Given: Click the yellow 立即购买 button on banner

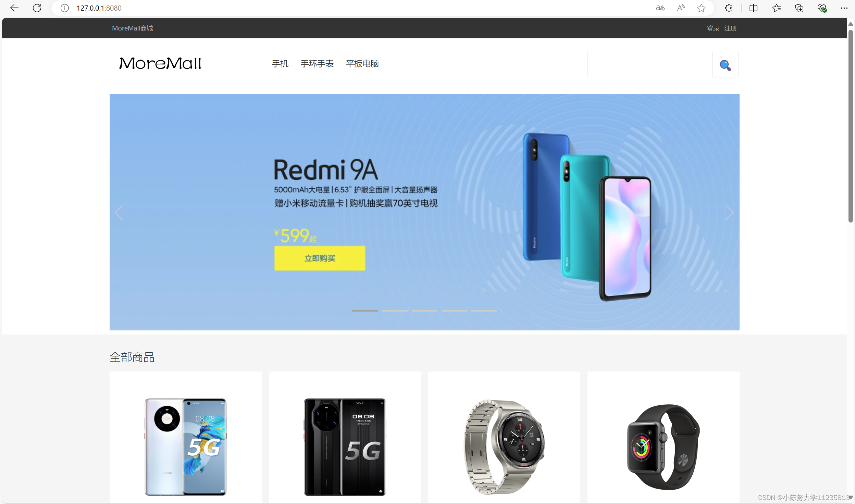Looking at the screenshot, I should point(320,258).
